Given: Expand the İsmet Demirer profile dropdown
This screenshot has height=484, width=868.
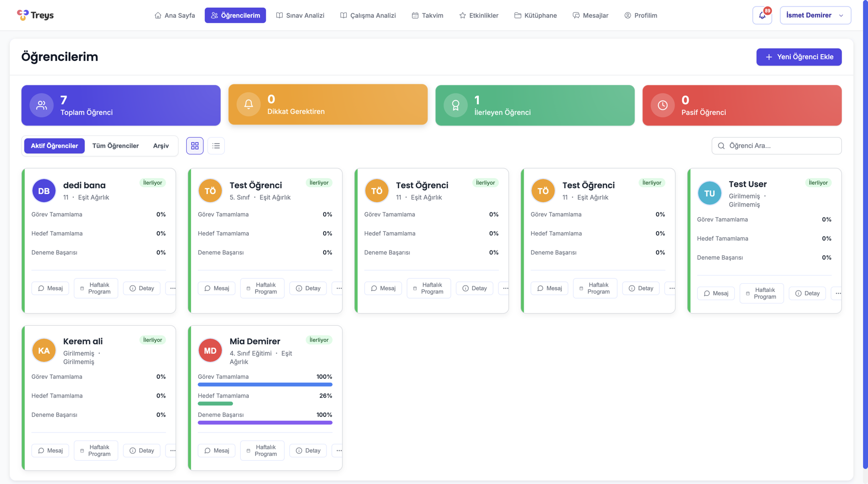Looking at the screenshot, I should pos(815,15).
